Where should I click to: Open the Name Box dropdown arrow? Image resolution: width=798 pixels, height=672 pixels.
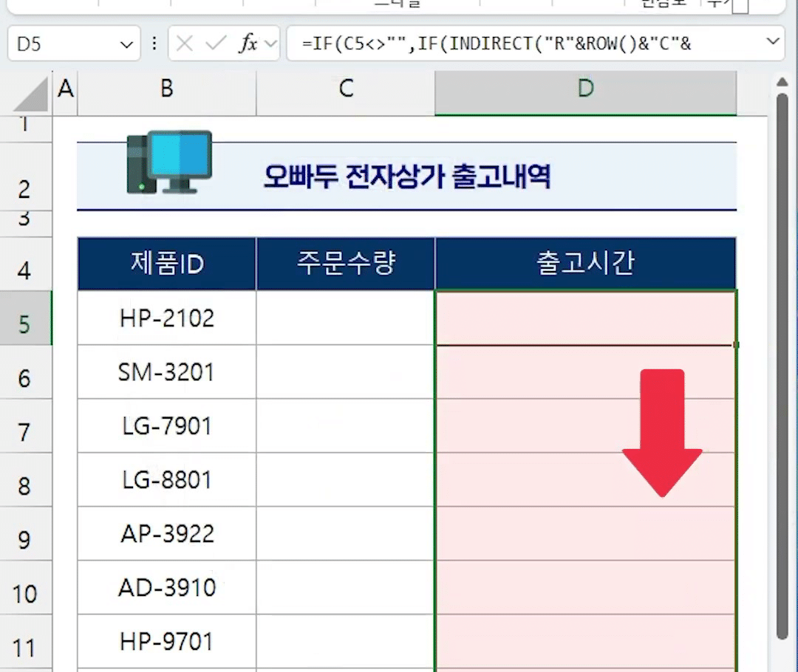[x=126, y=45]
